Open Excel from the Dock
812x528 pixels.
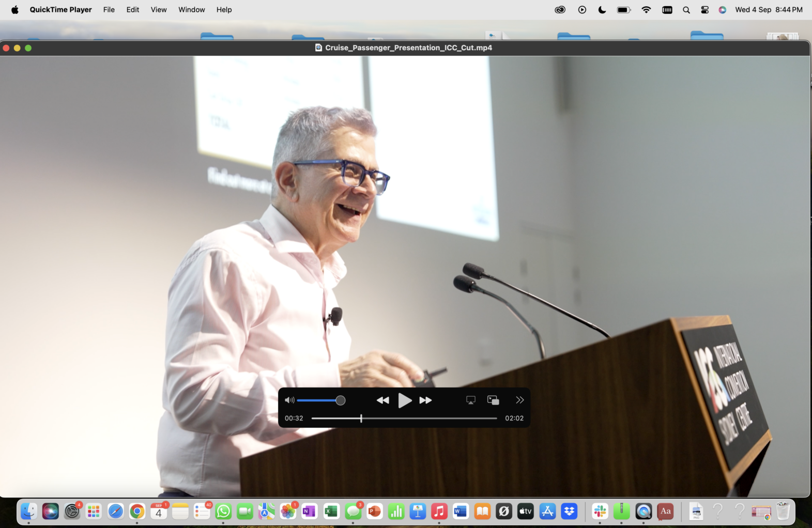click(x=331, y=511)
